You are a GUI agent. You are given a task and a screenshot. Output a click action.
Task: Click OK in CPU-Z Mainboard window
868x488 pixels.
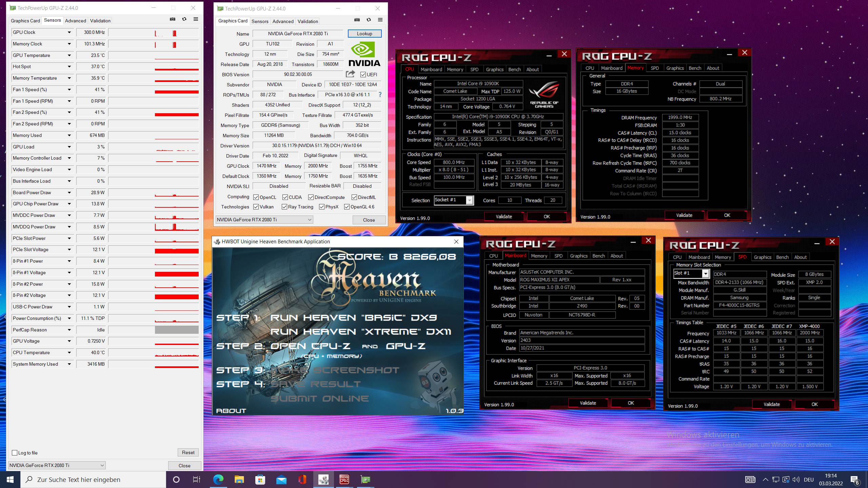(631, 403)
